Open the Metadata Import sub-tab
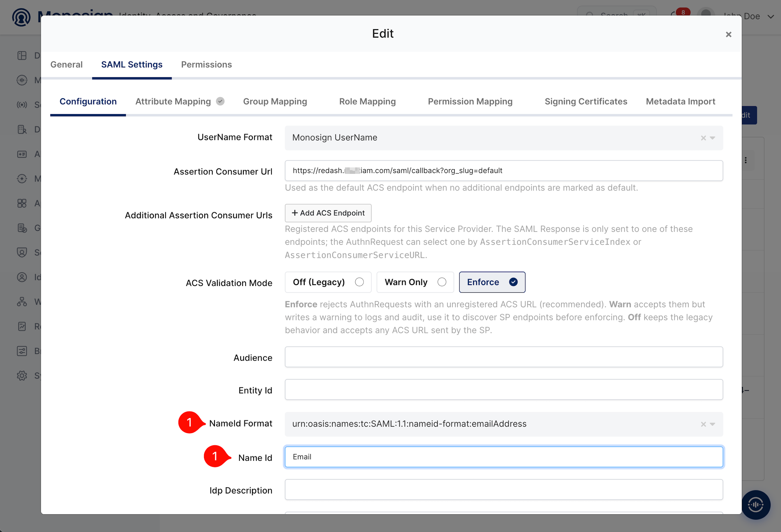Screen dimensions: 781x532 tap(680, 101)
